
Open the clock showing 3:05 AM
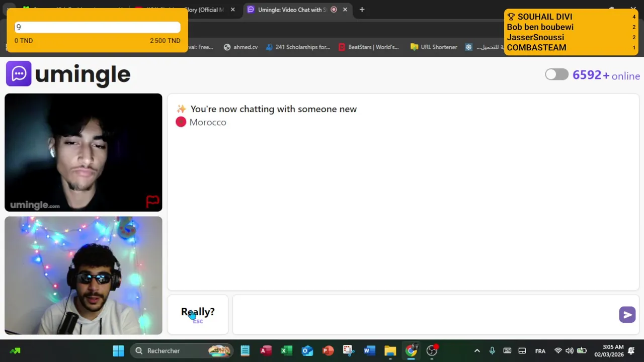[609, 351]
